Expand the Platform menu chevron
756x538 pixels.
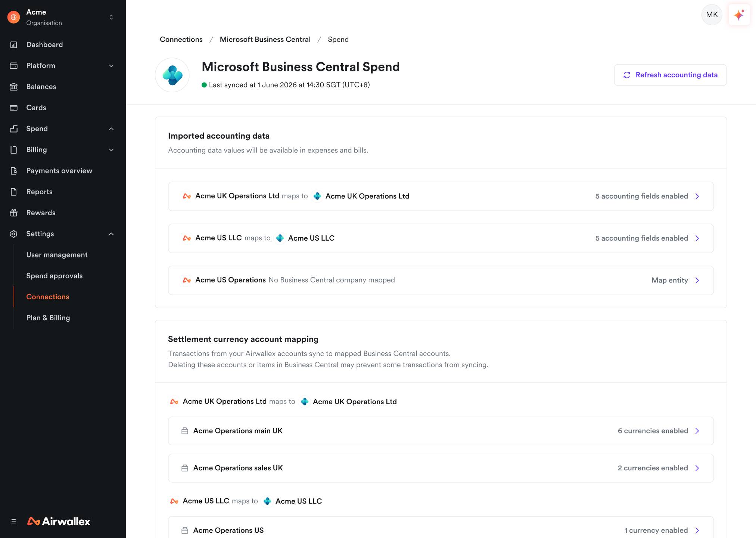(x=111, y=66)
